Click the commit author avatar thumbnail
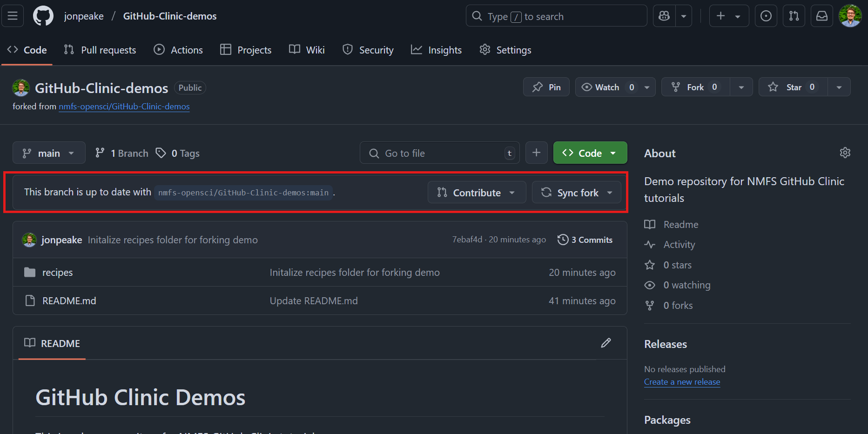This screenshot has height=434, width=868. click(29, 240)
